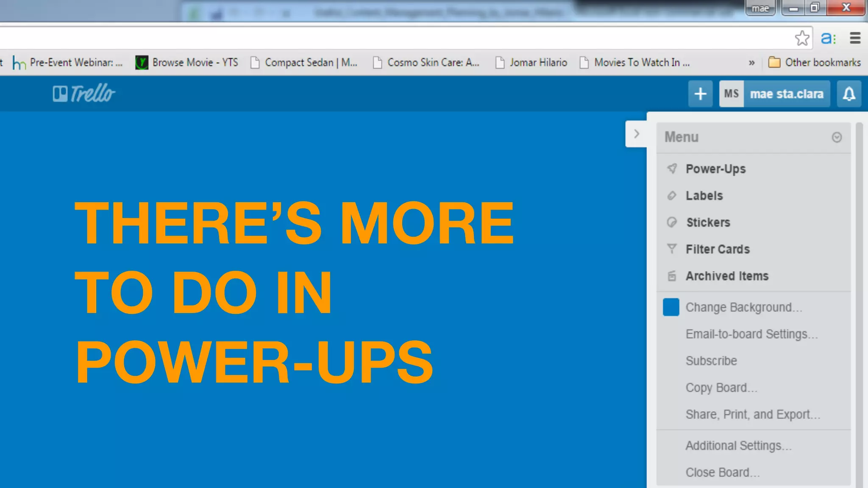Open Power-Ups from the menu
Screen dimensions: 868x488
(x=715, y=169)
